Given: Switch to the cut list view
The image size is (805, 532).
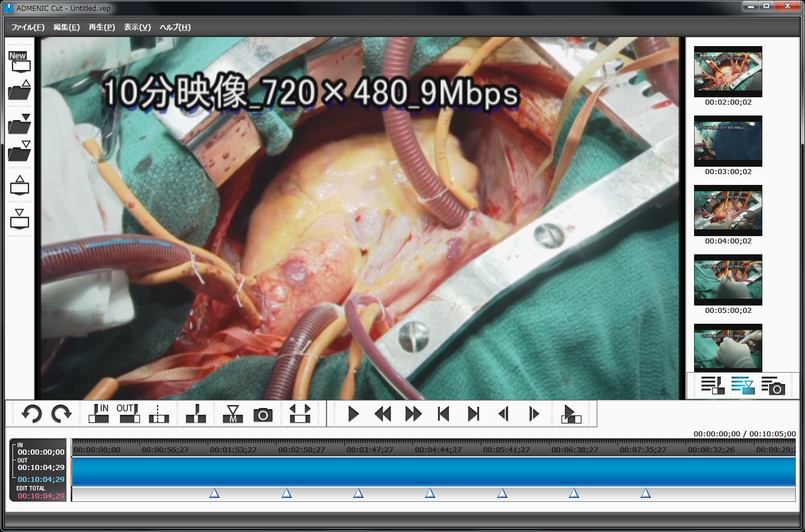Looking at the screenshot, I should tap(712, 386).
